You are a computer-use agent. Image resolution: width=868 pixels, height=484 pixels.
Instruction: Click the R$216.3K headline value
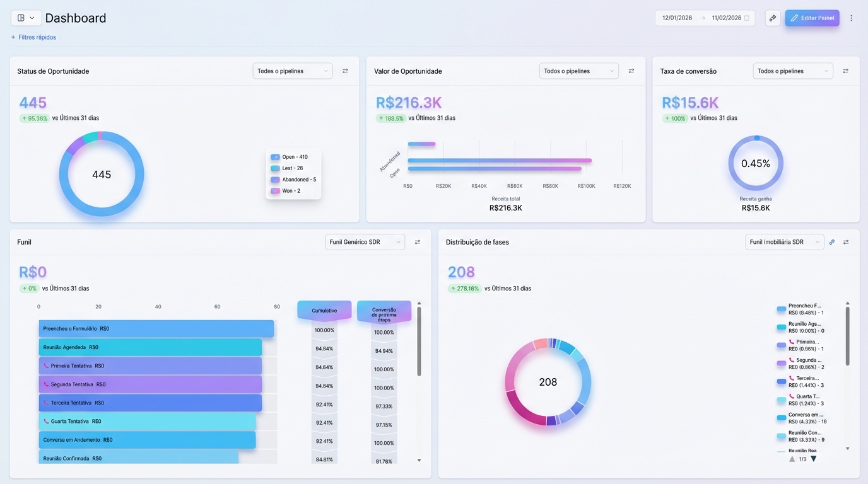[x=409, y=103]
